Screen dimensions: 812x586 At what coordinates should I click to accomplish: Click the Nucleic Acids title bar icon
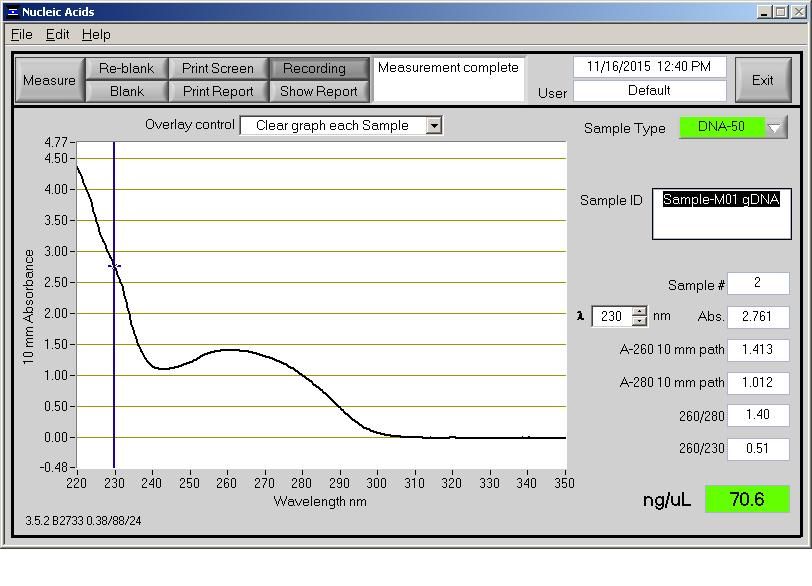pyautogui.click(x=12, y=12)
